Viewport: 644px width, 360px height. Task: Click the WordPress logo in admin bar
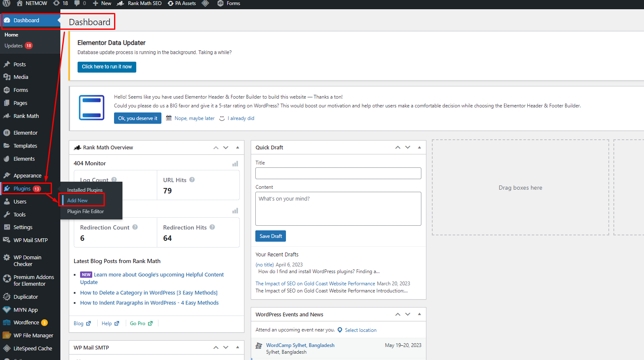7,3
